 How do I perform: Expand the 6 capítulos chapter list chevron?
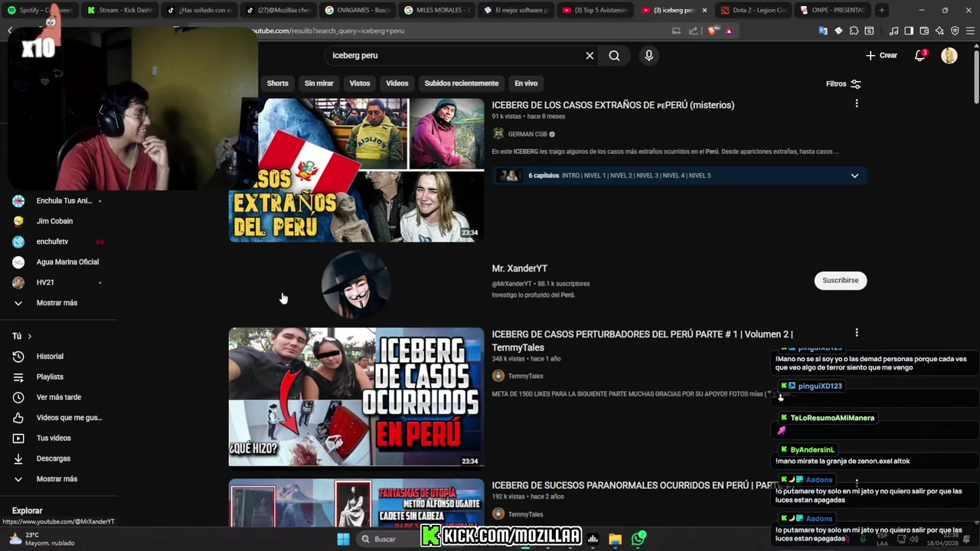pos(854,176)
